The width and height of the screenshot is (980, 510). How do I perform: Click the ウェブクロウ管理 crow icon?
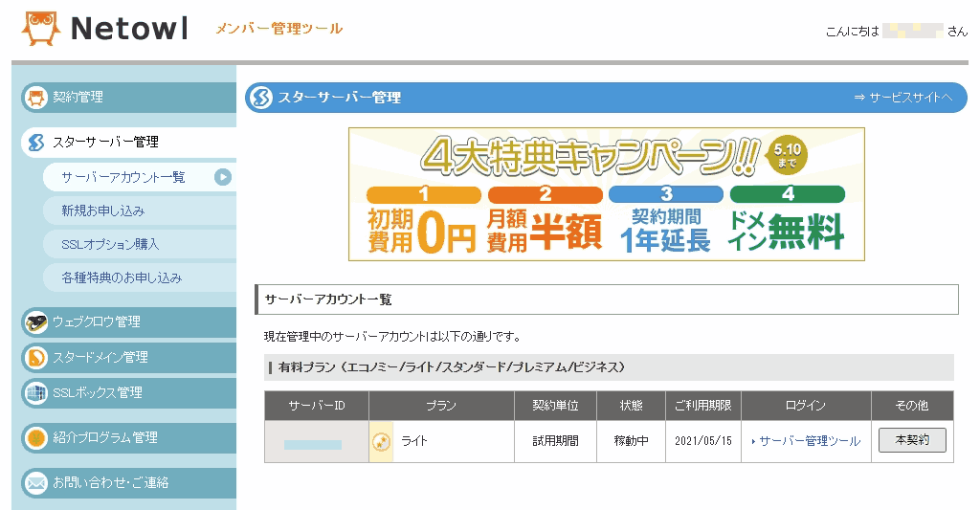pyautogui.click(x=36, y=322)
